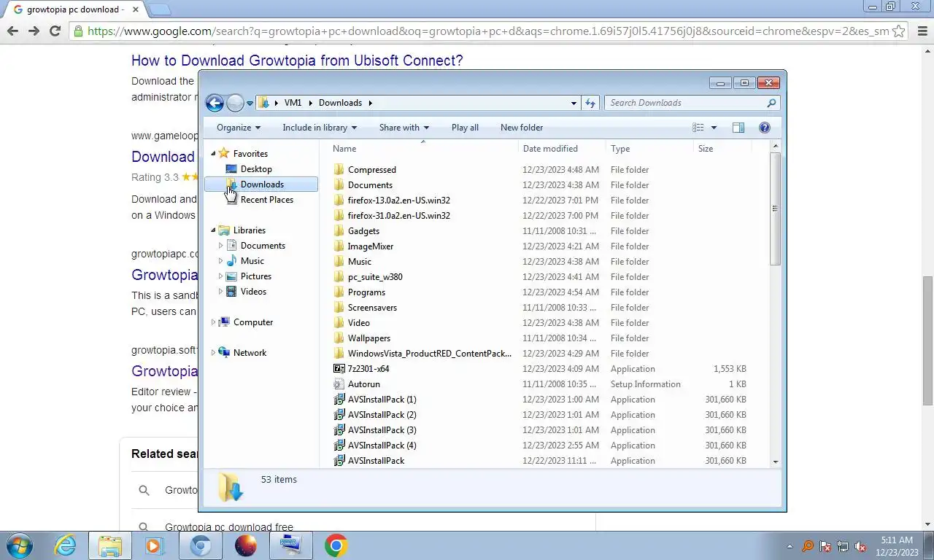Viewport: 934px width, 560px height.
Task: Select the Programs folder name
Action: 366,292
